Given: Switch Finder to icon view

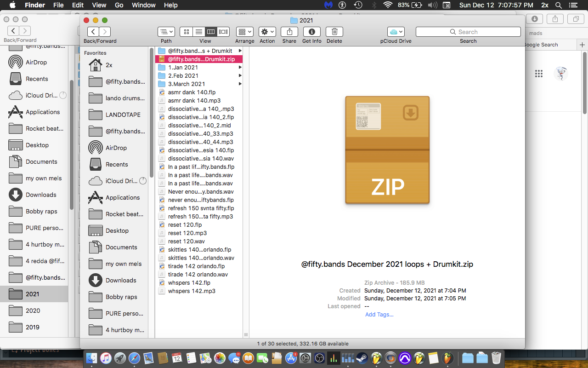Looking at the screenshot, I should [x=186, y=32].
